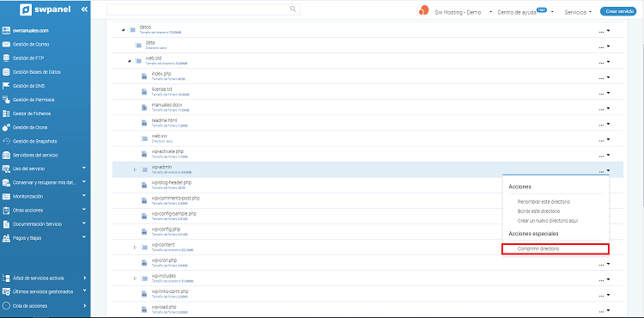644x318 pixels.
Task: Open actions dropdown for wp-activate.php row
Action: pyautogui.click(x=604, y=156)
